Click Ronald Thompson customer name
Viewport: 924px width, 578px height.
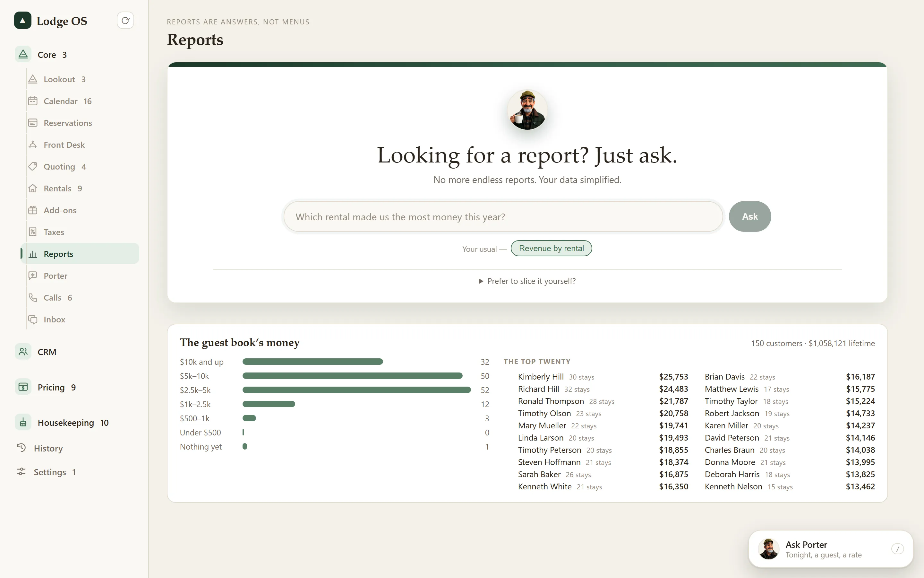point(551,401)
